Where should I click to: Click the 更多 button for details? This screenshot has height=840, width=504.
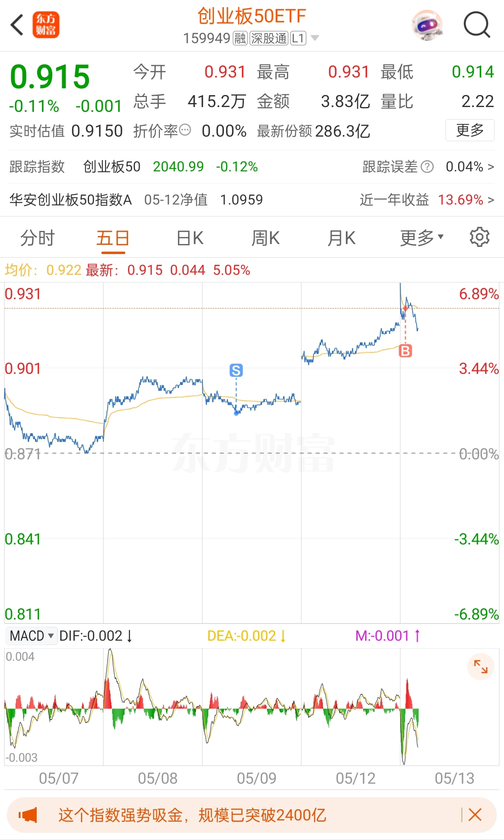click(x=470, y=130)
